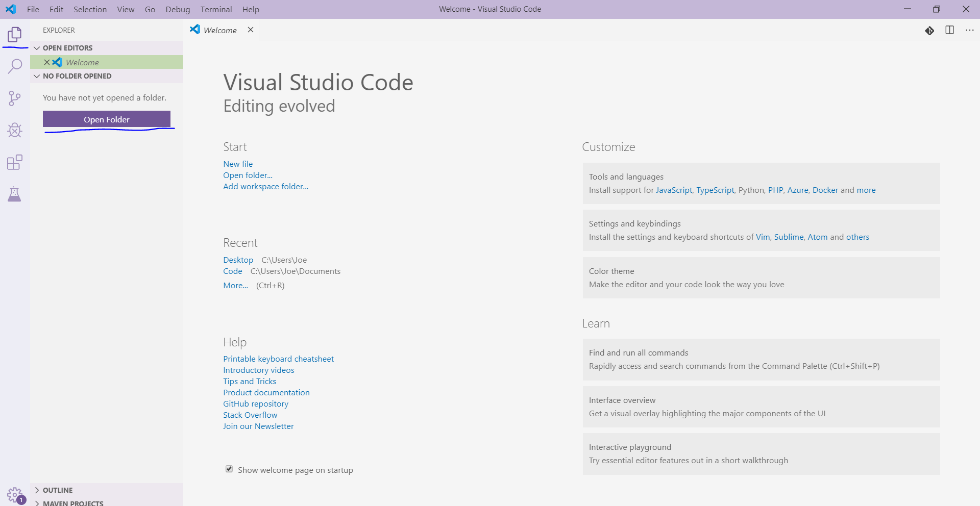The width and height of the screenshot is (980, 506).
Task: Click Add workspace folder... link
Action: (x=266, y=186)
